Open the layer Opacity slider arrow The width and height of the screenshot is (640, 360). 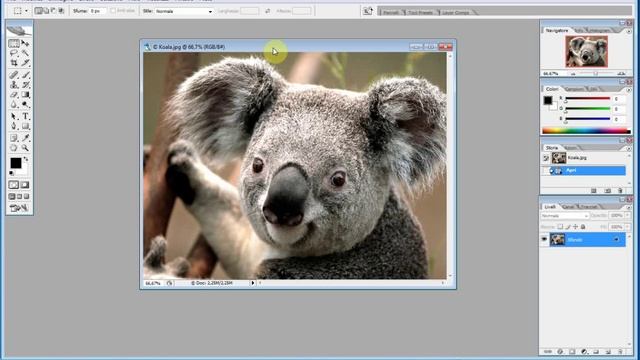pos(628,216)
